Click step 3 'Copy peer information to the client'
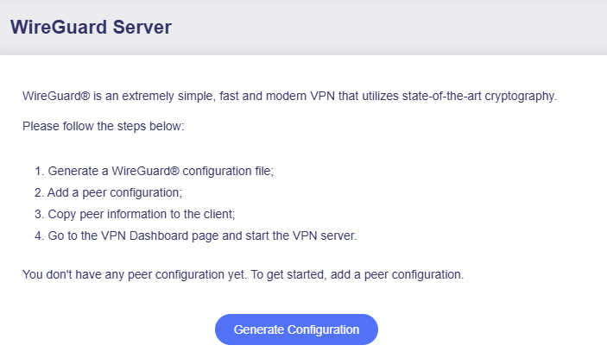Image resolution: width=607 pixels, height=364 pixels. coord(135,214)
